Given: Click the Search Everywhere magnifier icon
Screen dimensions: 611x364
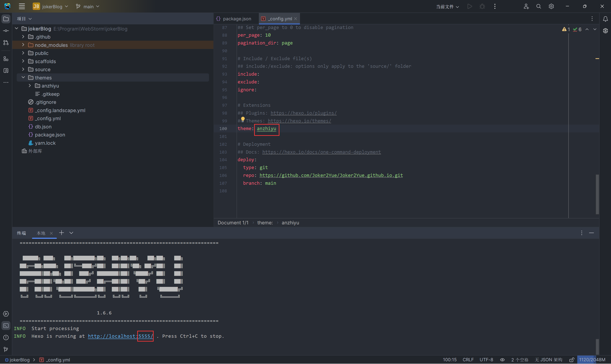Looking at the screenshot, I should (539, 6).
